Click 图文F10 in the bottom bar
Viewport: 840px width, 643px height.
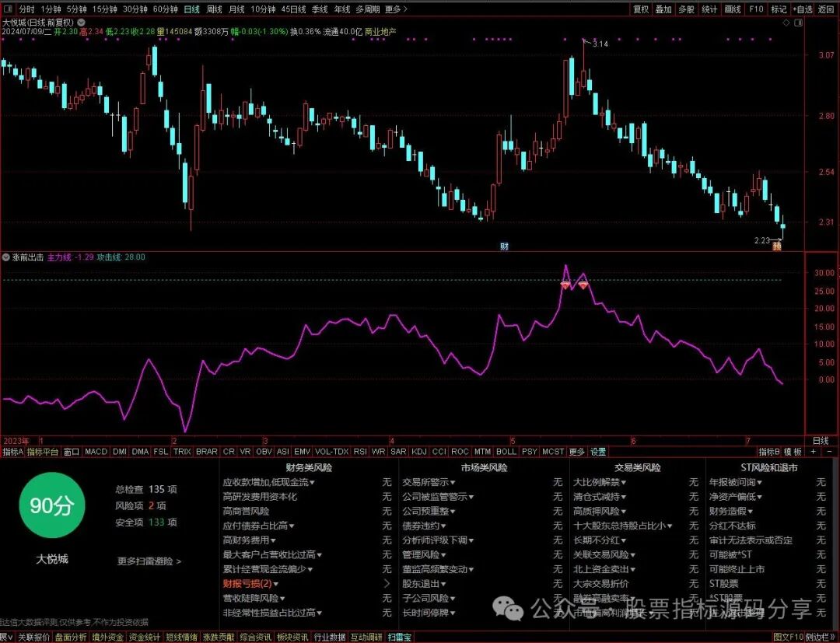(x=789, y=638)
